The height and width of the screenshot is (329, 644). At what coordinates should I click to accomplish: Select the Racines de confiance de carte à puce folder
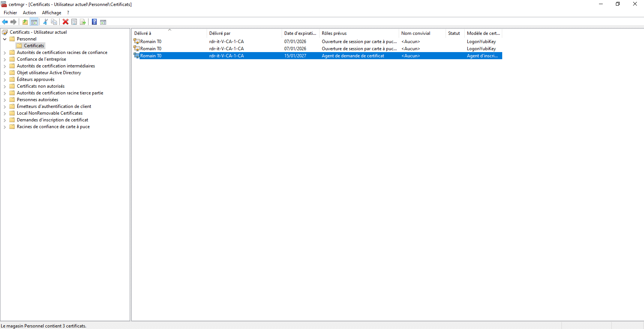point(53,127)
